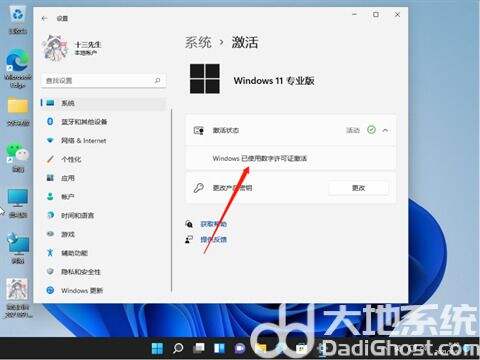
Task: Open 应用 settings page
Action: [103, 178]
